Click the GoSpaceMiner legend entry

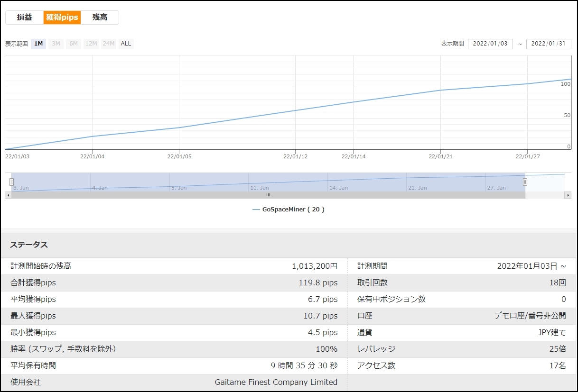pos(289,209)
